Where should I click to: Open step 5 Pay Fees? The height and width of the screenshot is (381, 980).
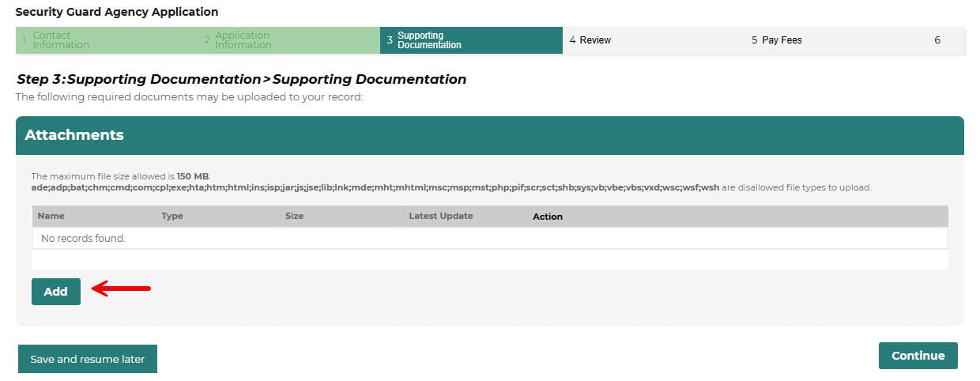pos(835,40)
